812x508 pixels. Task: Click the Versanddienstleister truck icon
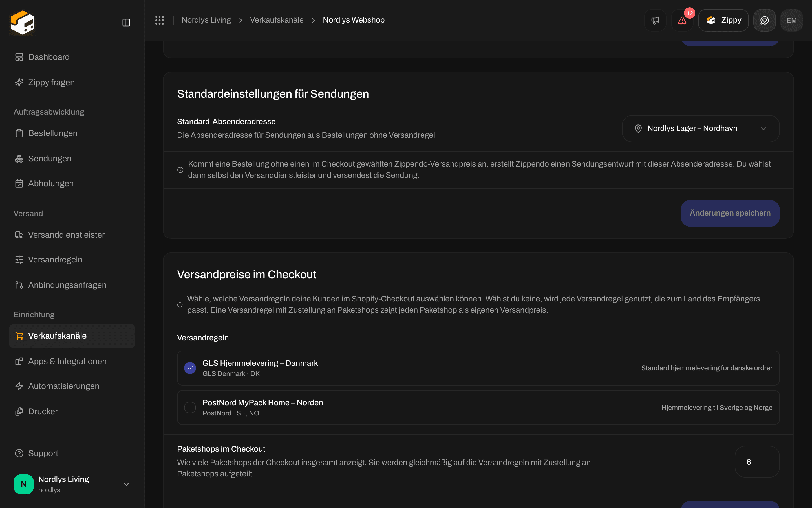[x=19, y=235]
